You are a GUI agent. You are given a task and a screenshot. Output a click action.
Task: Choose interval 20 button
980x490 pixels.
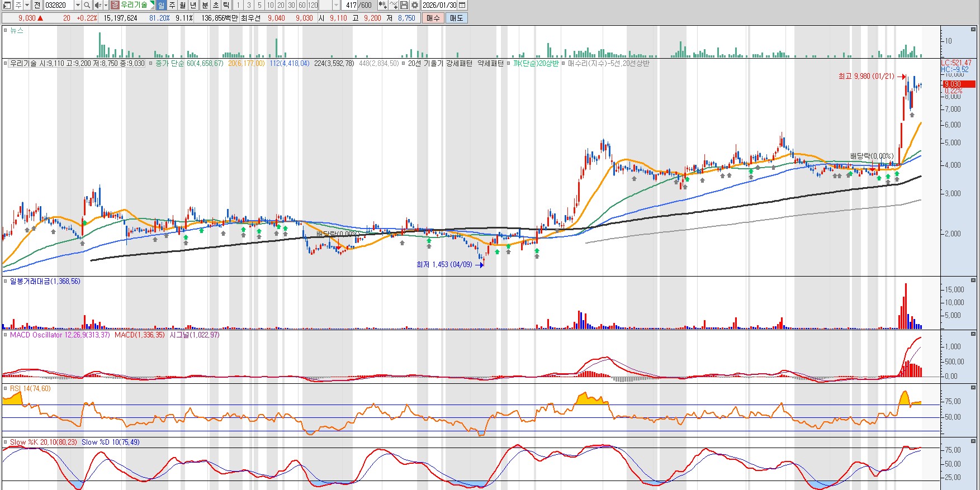click(x=281, y=5)
